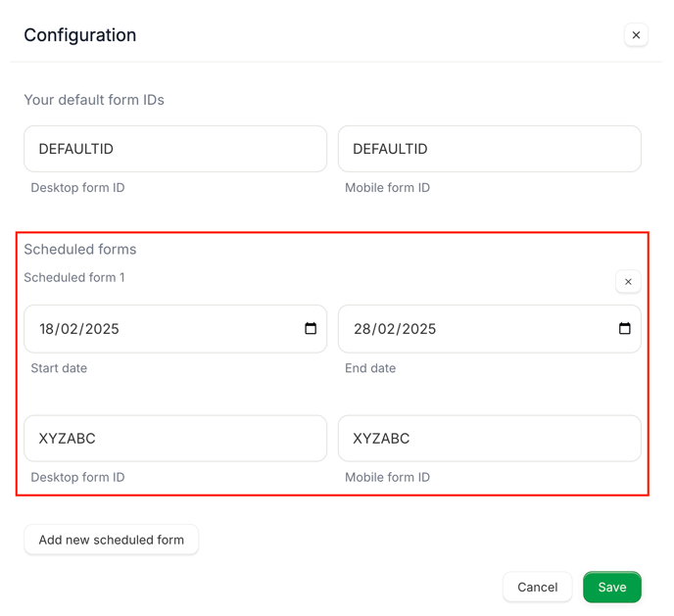Click the End date label
This screenshot has height=616, width=674.
click(x=370, y=368)
